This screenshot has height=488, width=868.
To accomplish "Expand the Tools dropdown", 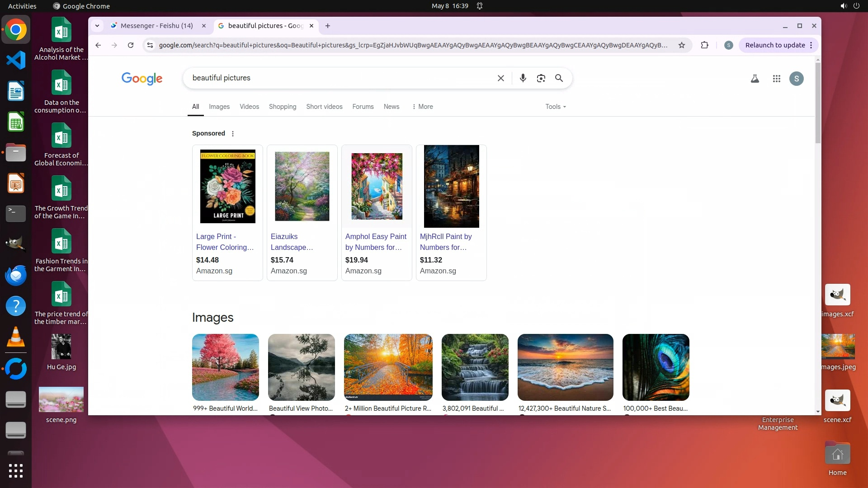I will click(555, 107).
